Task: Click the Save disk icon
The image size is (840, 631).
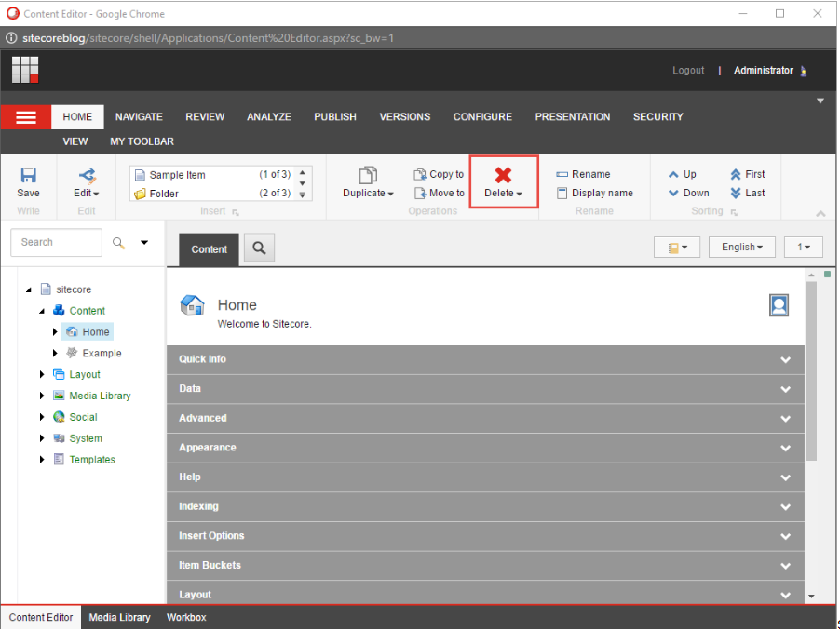Action: click(x=28, y=175)
